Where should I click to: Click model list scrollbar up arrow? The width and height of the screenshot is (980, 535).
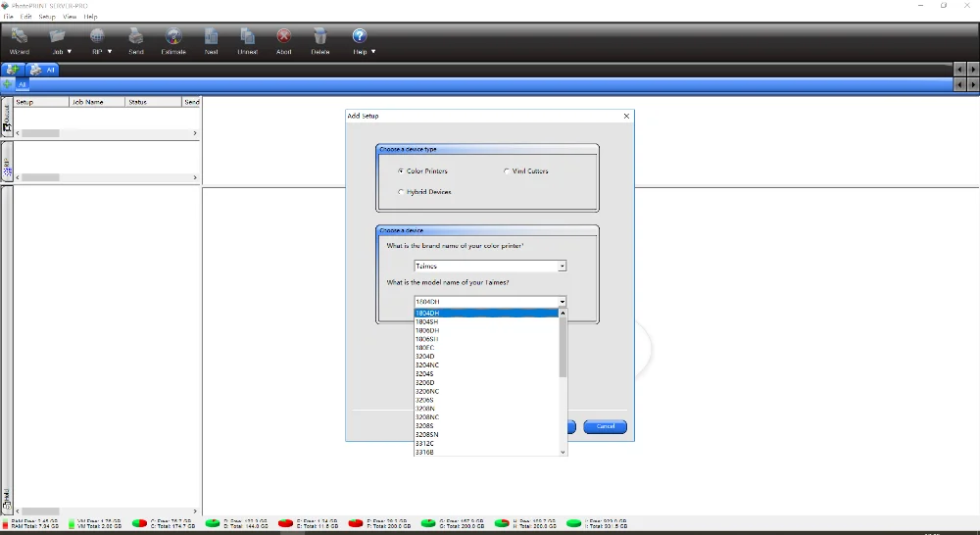(563, 313)
